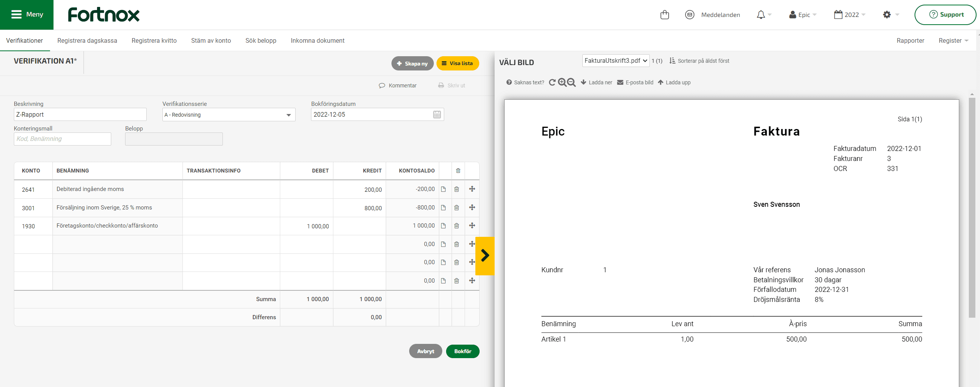
Task: Delete the 2641 account row
Action: click(x=457, y=189)
